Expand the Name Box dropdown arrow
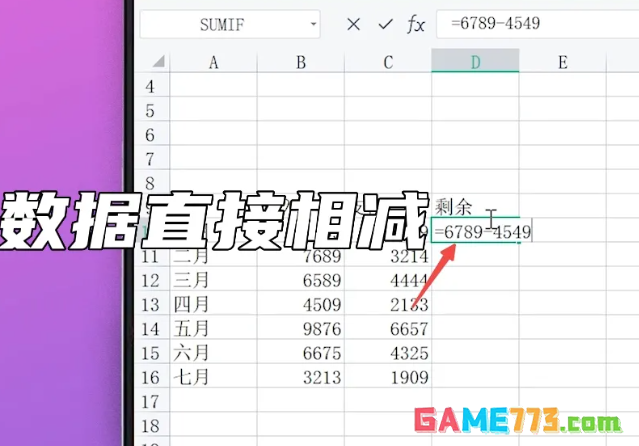This screenshot has width=639, height=446. (x=314, y=24)
